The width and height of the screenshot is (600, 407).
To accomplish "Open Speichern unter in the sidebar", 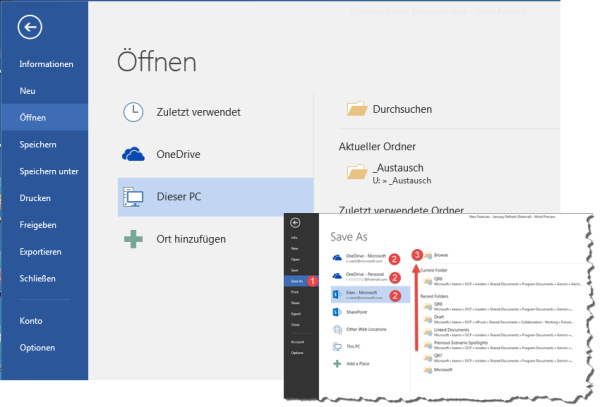I will pyautogui.click(x=49, y=171).
